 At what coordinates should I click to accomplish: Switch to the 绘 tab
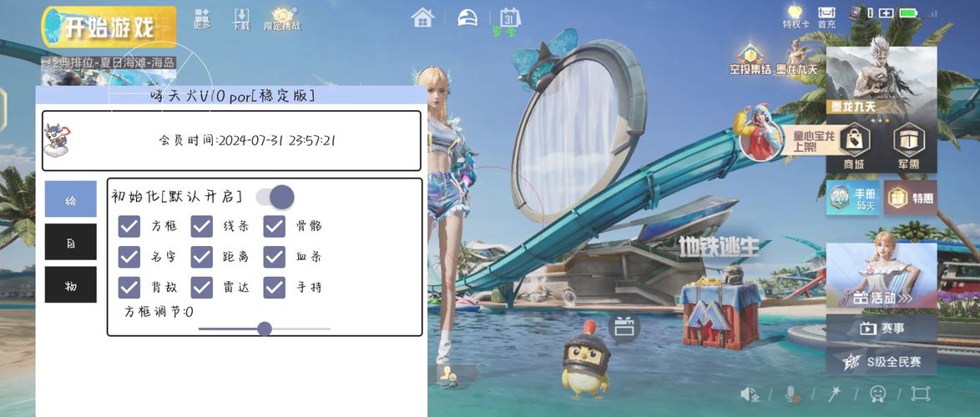coord(71,199)
